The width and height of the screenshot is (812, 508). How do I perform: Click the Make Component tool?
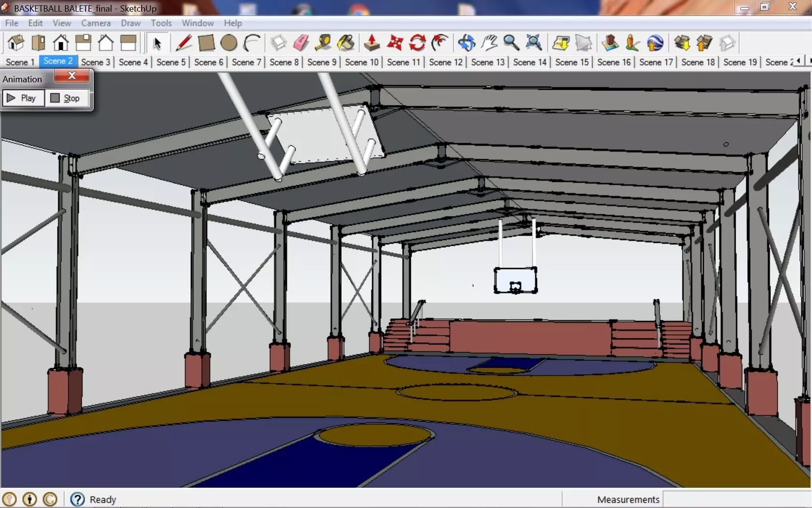point(278,43)
